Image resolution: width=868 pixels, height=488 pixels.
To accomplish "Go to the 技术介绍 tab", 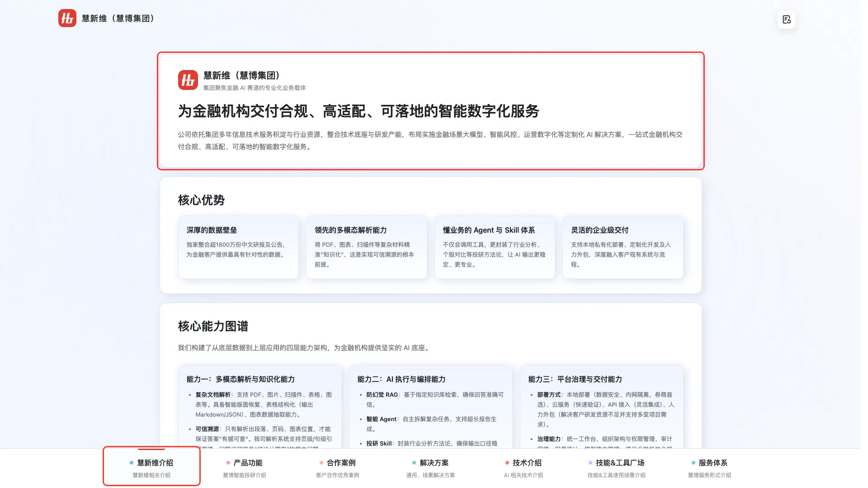I will [x=524, y=468].
